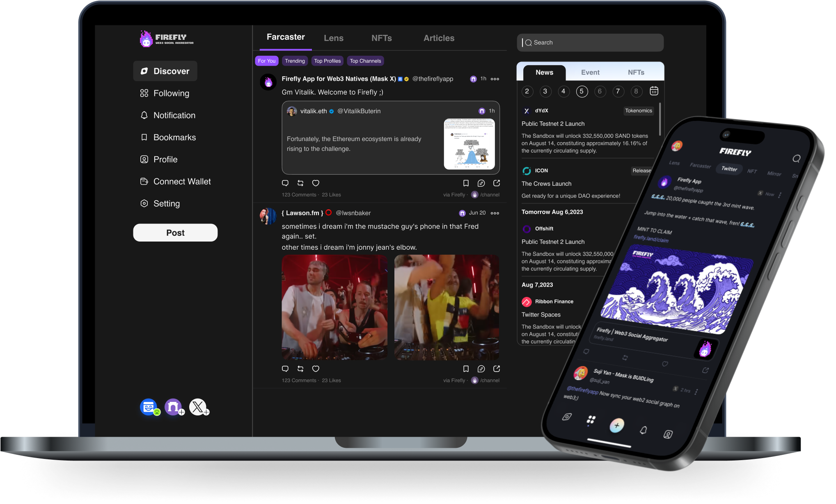The width and height of the screenshot is (836, 504).
Task: Switch to the Lens tab
Action: (x=333, y=38)
